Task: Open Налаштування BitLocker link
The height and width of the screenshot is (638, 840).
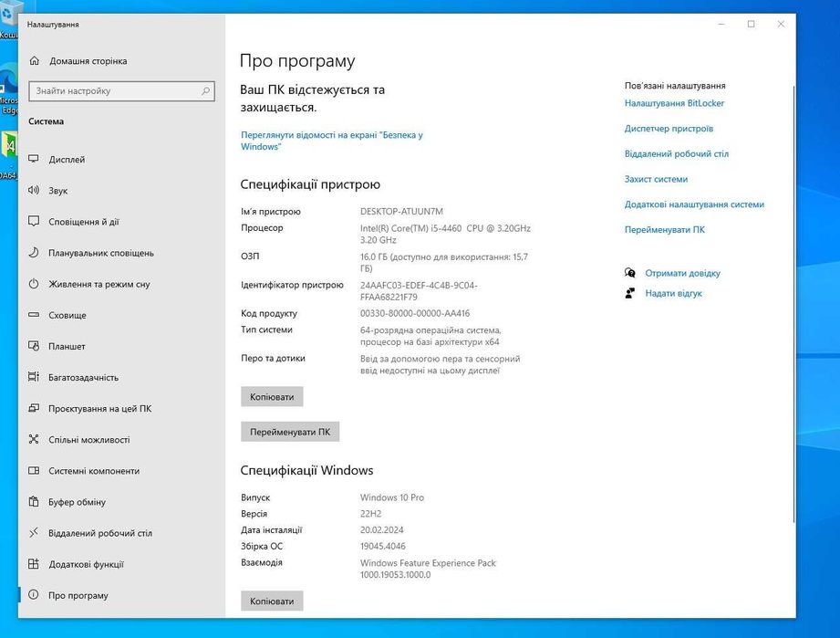Action: pos(675,103)
